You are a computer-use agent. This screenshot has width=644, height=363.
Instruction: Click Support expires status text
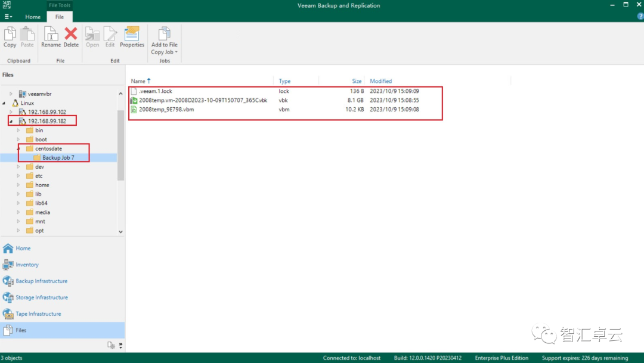585,358
